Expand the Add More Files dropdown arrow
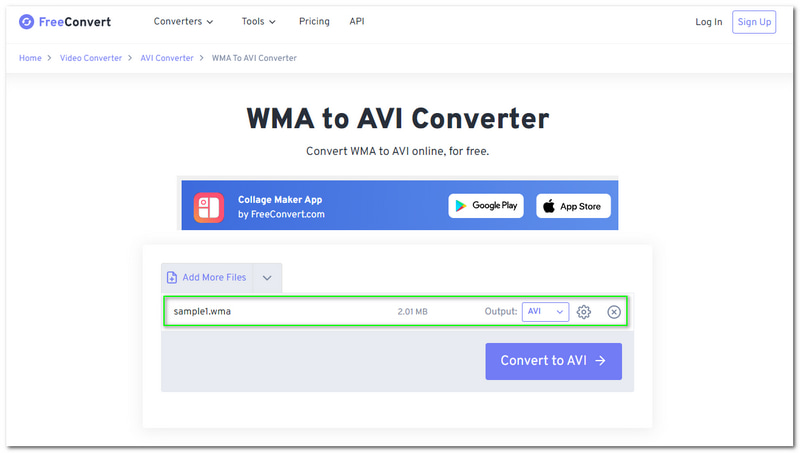800x453 pixels. [267, 278]
